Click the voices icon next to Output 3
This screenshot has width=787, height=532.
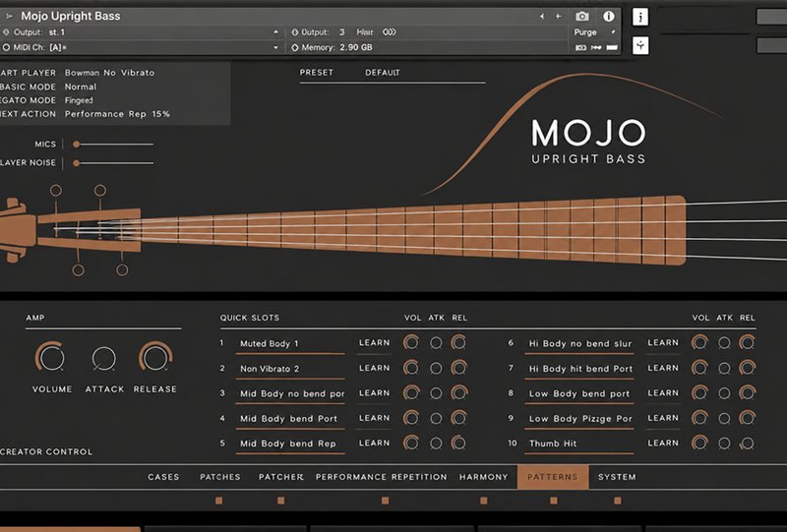pyautogui.click(x=389, y=32)
